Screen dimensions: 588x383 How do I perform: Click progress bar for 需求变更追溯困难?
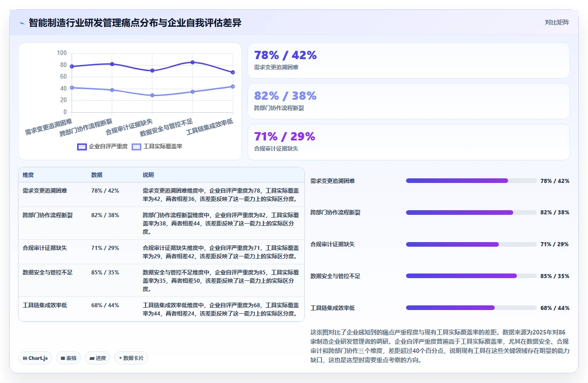pyautogui.click(x=471, y=181)
